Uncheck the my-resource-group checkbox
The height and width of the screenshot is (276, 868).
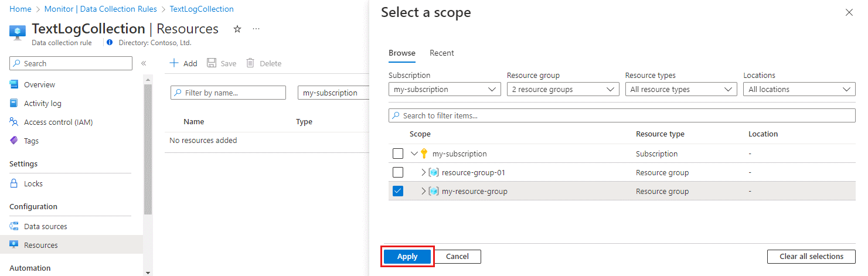tap(398, 191)
